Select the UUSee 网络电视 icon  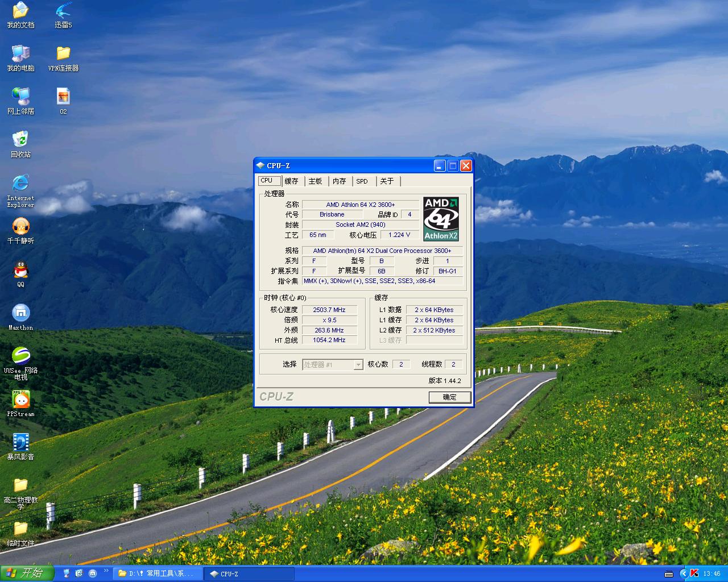coord(20,356)
